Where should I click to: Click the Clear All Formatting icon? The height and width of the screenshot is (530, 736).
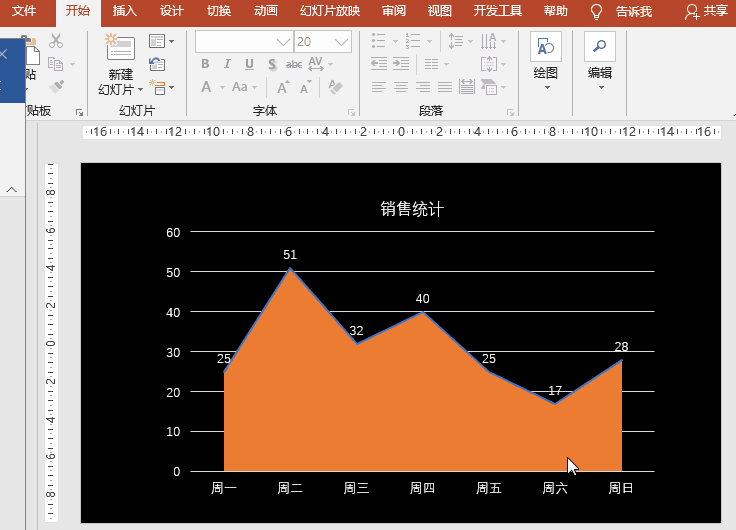pos(335,87)
